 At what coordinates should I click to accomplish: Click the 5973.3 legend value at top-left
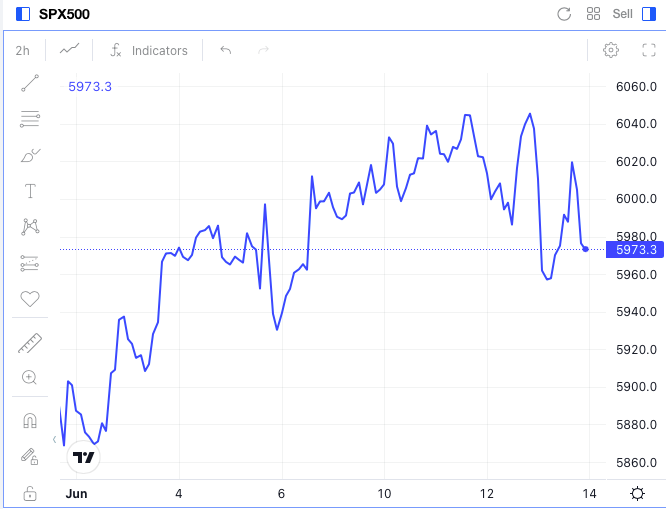(90, 87)
